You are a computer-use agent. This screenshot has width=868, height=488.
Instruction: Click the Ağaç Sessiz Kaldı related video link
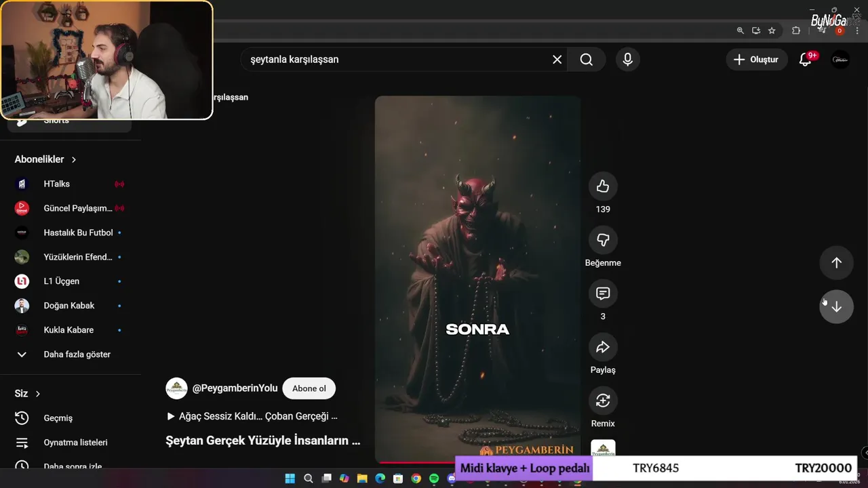tap(252, 416)
